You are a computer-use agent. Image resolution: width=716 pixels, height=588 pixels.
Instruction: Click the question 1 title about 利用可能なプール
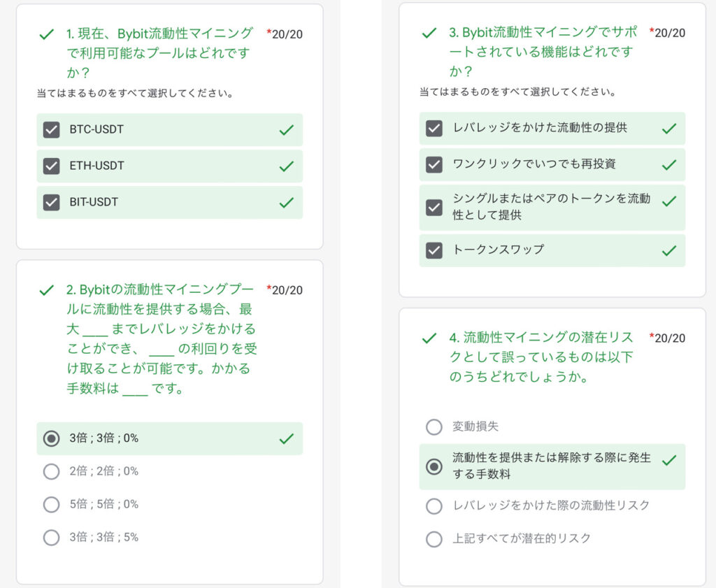159,53
